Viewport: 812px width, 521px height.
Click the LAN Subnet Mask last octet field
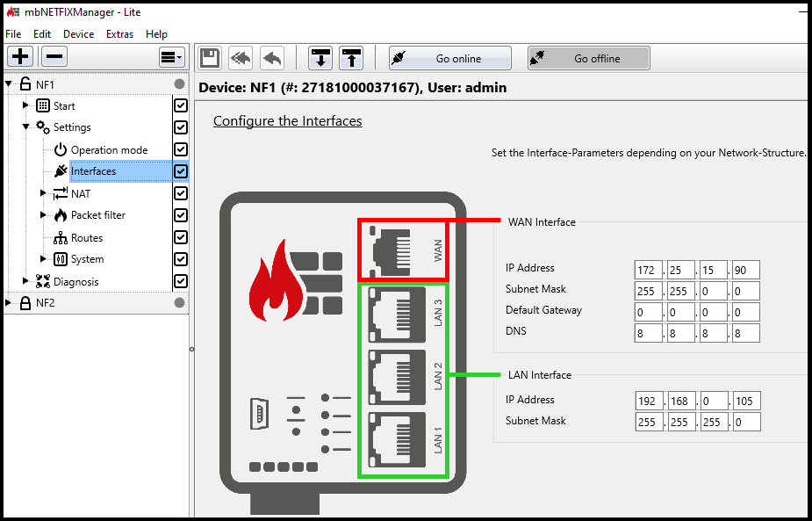[x=747, y=422]
